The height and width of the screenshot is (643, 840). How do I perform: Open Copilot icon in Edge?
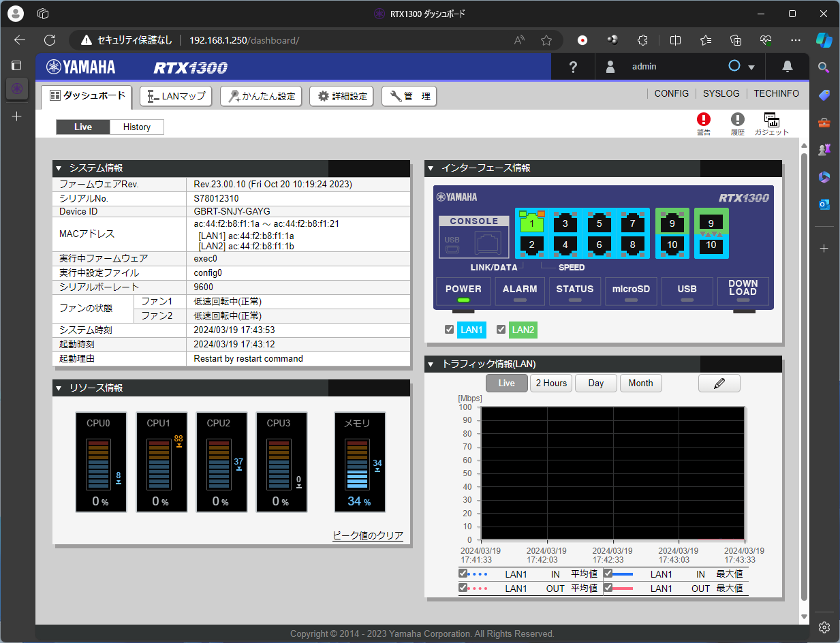824,40
